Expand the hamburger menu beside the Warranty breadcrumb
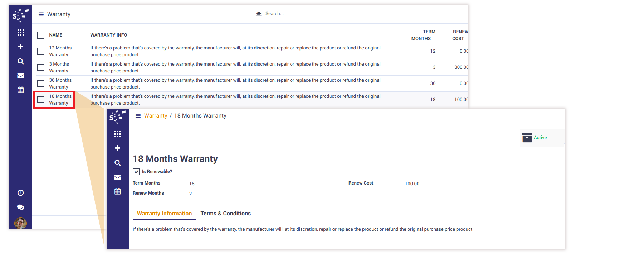The height and width of the screenshot is (258, 644). pos(138,116)
